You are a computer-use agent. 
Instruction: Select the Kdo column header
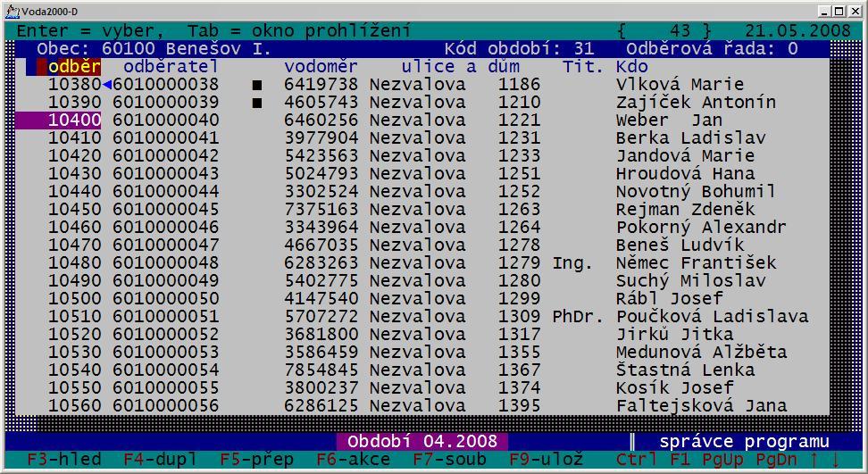[632, 67]
